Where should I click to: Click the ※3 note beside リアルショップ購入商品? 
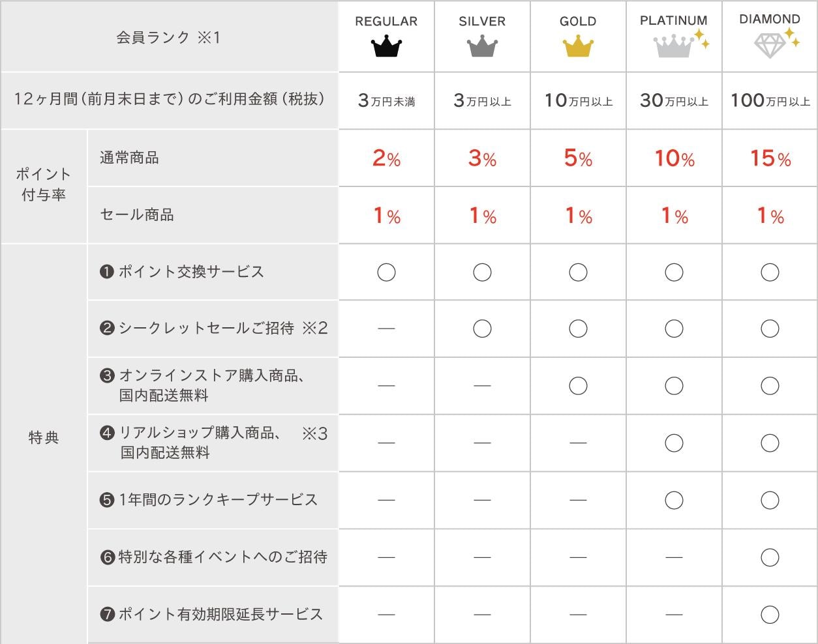pyautogui.click(x=314, y=434)
